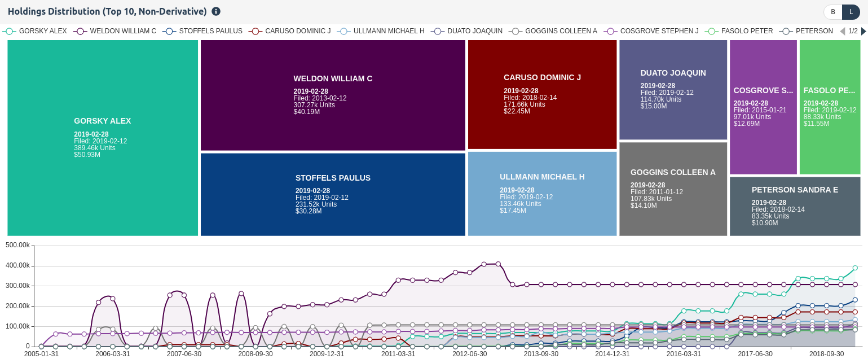Click PETERSON legend marker icon
This screenshot has width=868, height=363.
786,31
